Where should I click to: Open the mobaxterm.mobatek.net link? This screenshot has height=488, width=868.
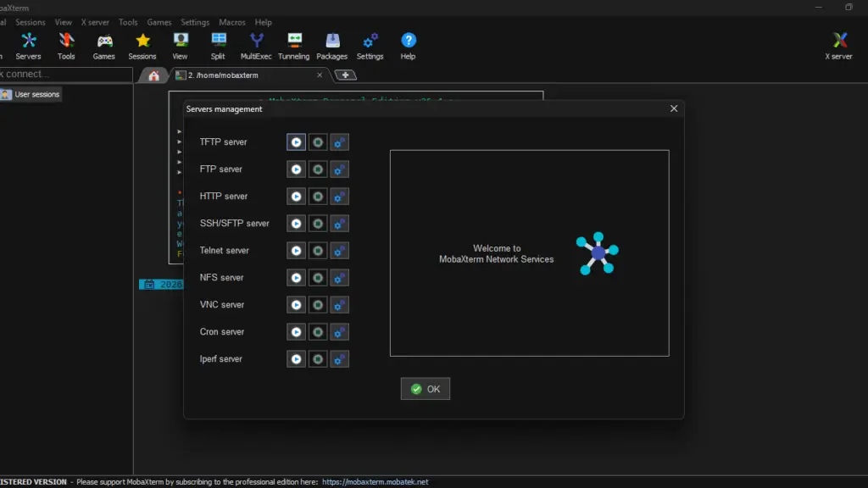pyautogui.click(x=376, y=482)
